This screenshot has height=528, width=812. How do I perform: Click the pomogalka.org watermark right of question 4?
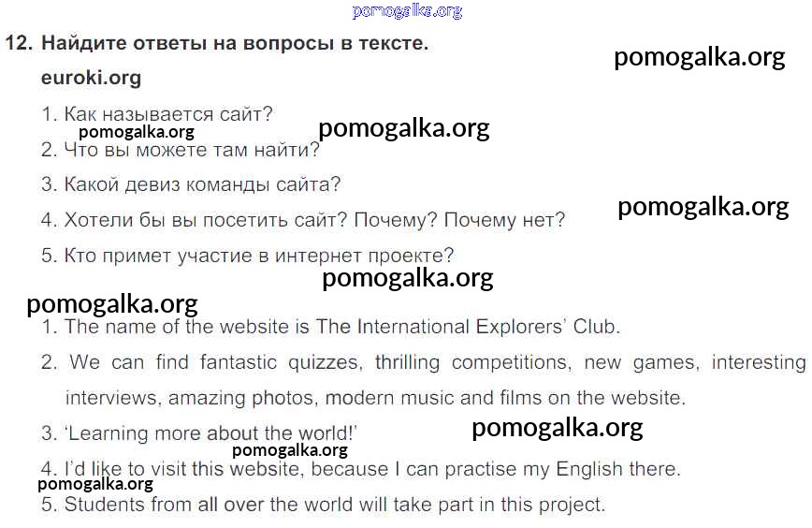click(703, 206)
